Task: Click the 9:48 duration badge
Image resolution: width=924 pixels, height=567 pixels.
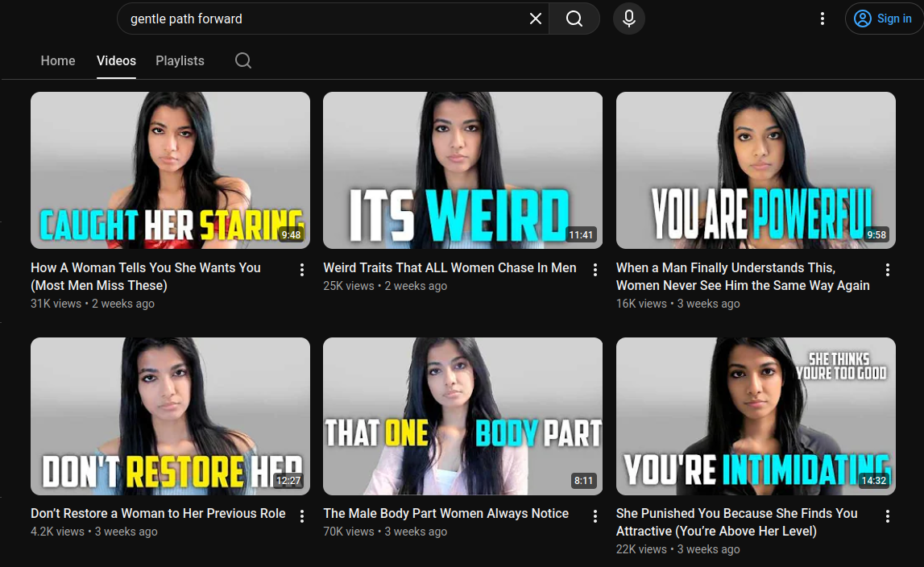Action: 291,234
